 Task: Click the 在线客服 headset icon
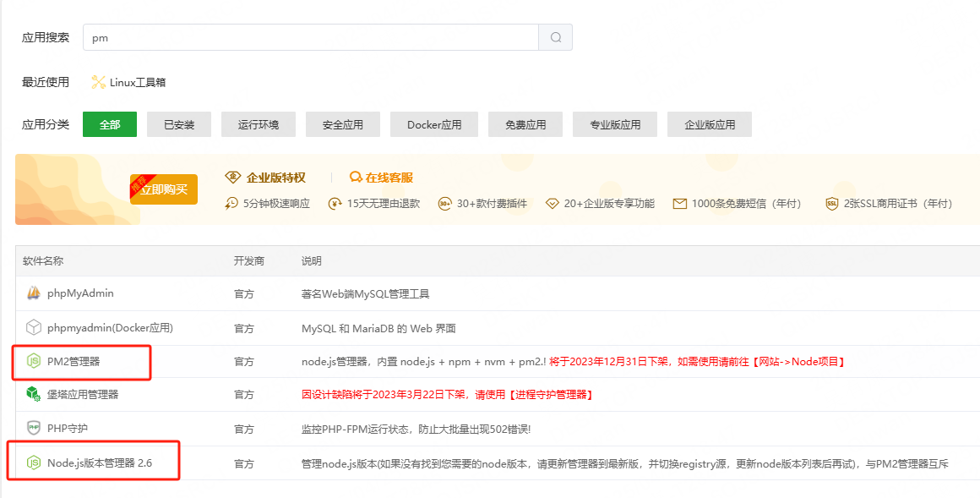point(357,178)
